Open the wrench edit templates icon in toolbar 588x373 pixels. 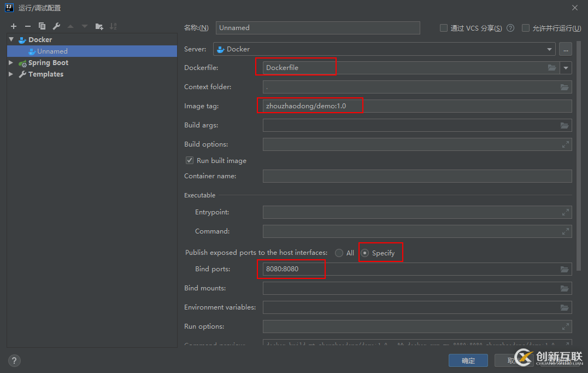(56, 26)
